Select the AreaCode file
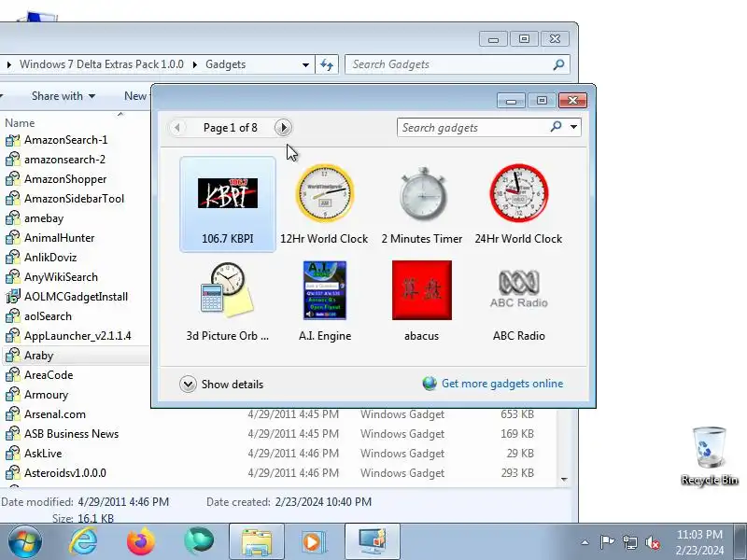The height and width of the screenshot is (560, 747). tap(49, 375)
